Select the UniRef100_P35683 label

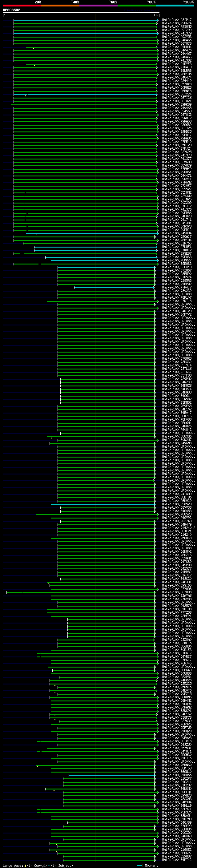176,162
